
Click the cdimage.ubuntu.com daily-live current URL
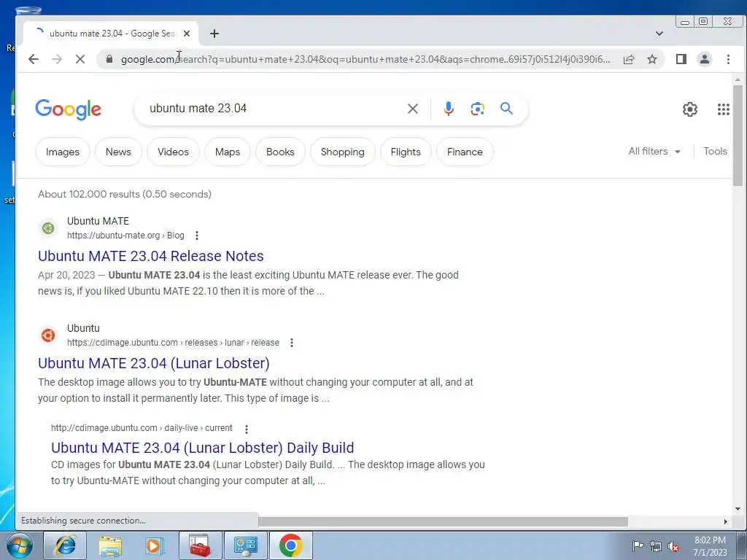(x=142, y=427)
